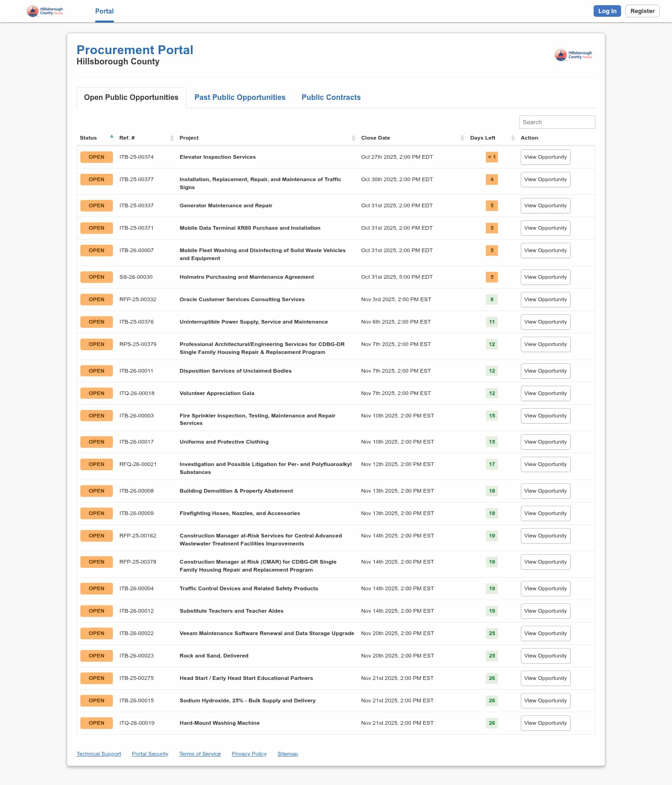View Opportunity for Volunteer Appreciation Gala
672x785 pixels.
pos(545,394)
